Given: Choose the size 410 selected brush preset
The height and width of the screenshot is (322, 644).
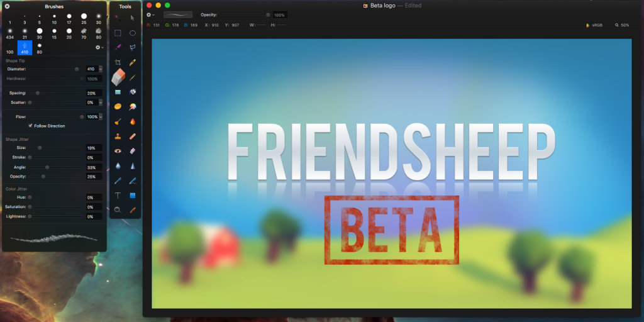Looking at the screenshot, I should (25, 48).
